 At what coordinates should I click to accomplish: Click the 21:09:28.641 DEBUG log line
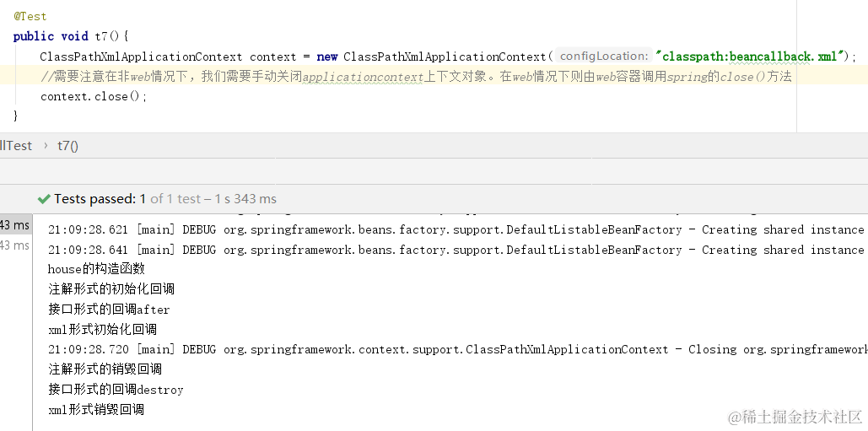pos(458,250)
